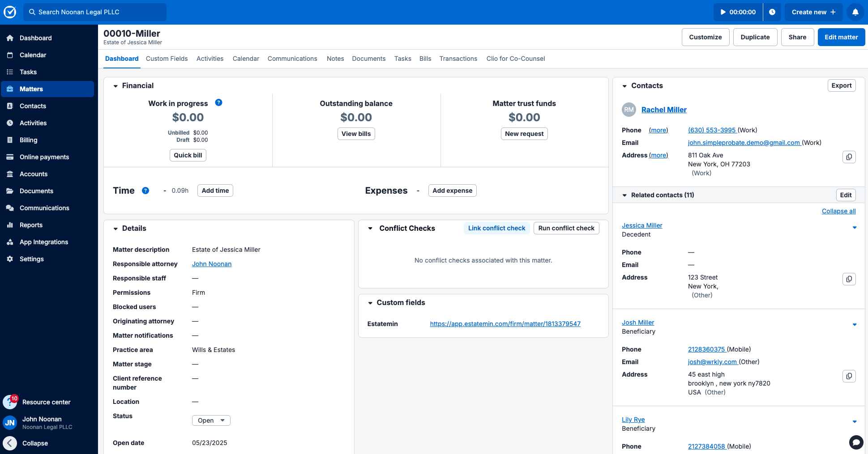
Task: Click the notifications bell icon
Action: (x=855, y=12)
